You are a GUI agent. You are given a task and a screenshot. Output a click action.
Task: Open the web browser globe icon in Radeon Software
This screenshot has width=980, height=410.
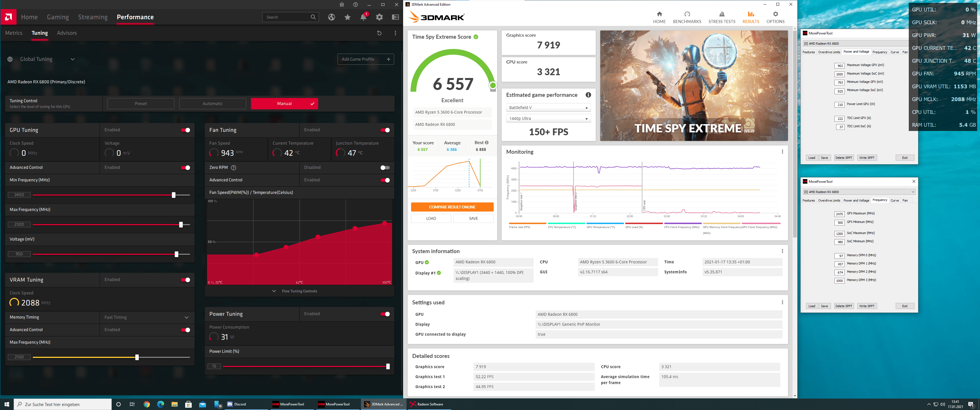pos(332,17)
